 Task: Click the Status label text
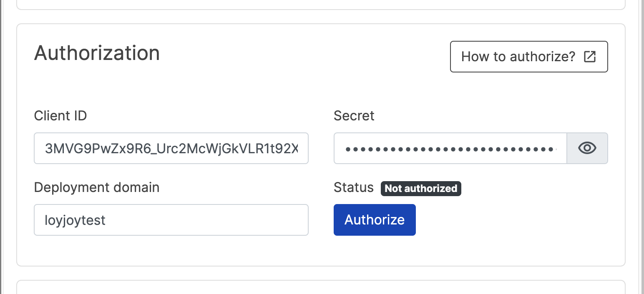coord(354,187)
